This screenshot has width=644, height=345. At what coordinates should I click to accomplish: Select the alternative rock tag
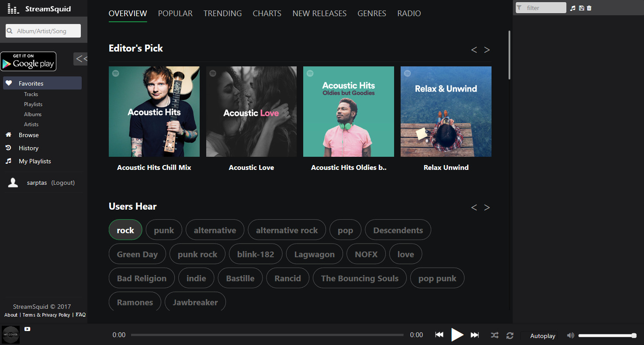click(x=287, y=230)
